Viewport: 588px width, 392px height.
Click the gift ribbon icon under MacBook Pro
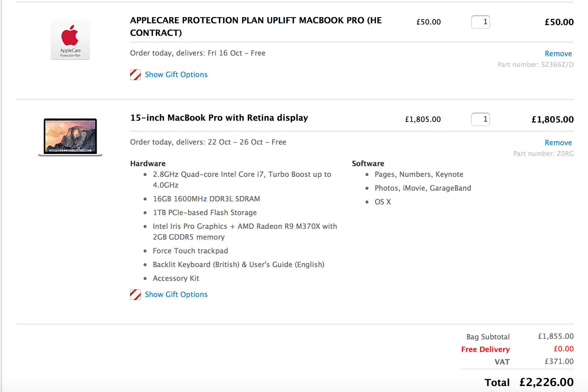(135, 295)
